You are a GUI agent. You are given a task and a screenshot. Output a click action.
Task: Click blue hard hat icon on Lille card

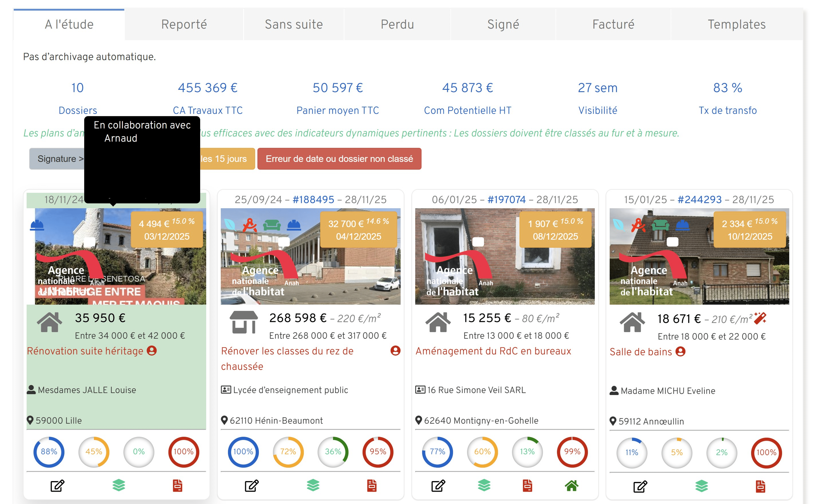click(x=37, y=225)
